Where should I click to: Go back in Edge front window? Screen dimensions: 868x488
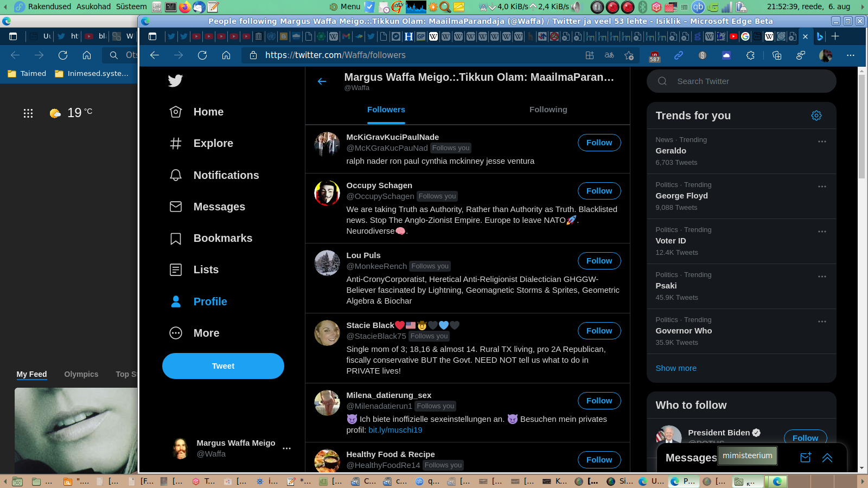point(155,55)
